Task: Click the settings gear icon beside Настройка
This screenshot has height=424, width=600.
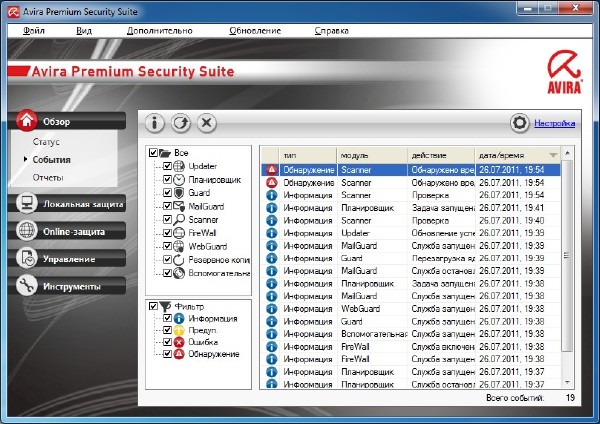Action: coord(519,123)
